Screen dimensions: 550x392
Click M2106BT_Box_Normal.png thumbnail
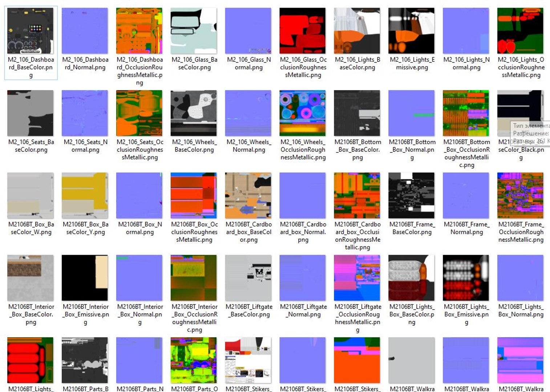139,196
